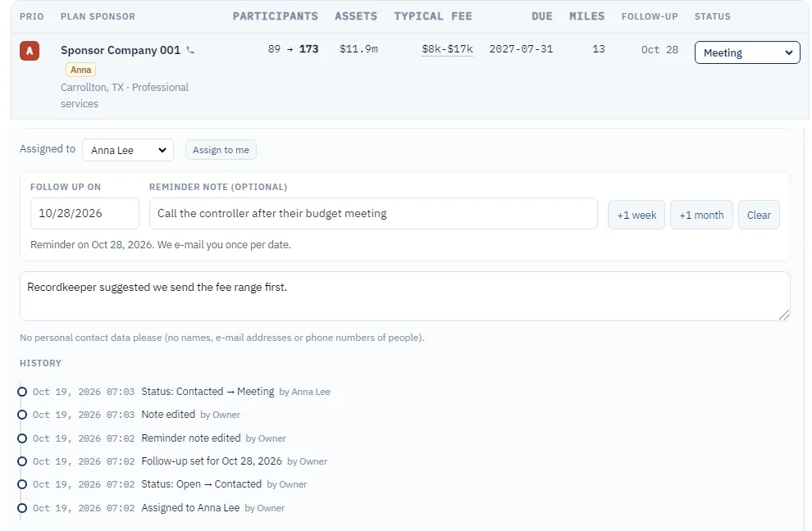The image size is (812, 531).
Task: Click the PLAN SPONSOR column header
Action: coord(98,16)
